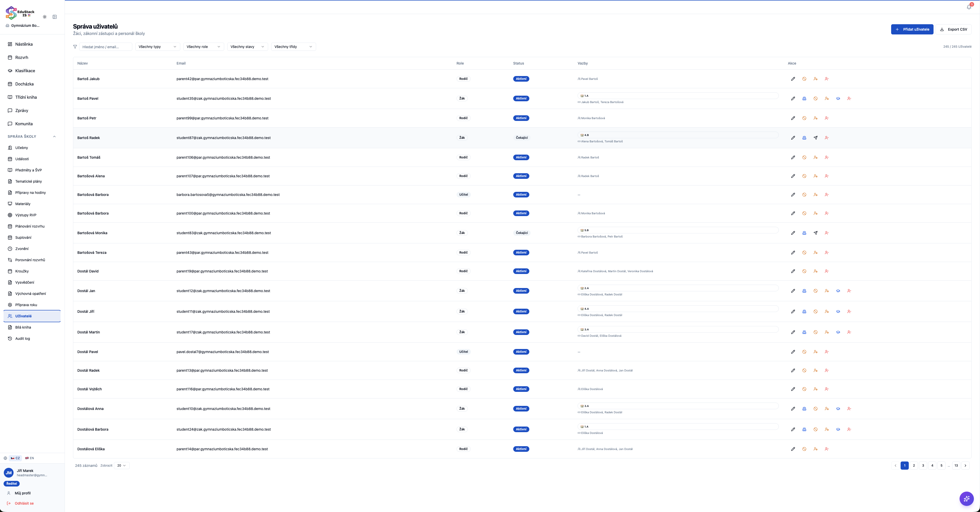Open Nástěnka in the sidebar
Image resolution: width=980 pixels, height=512 pixels.
[x=32, y=44]
